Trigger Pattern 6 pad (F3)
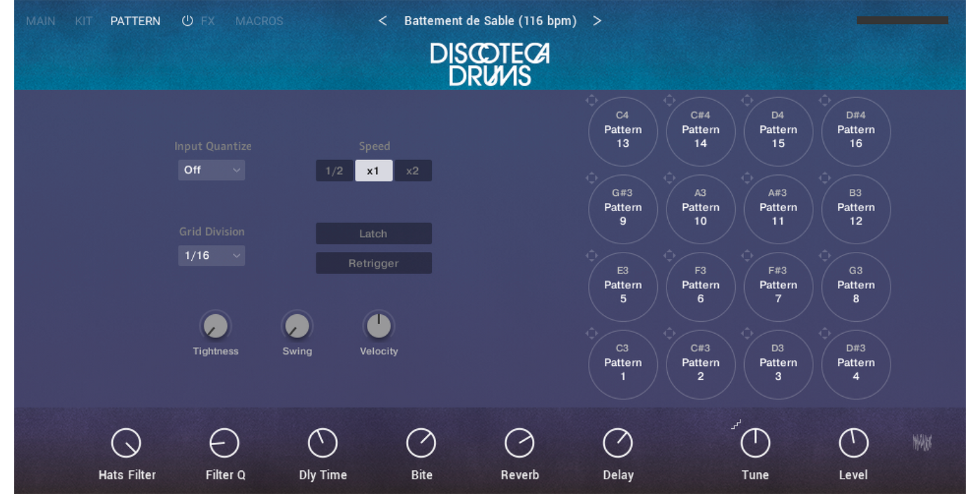 701,287
